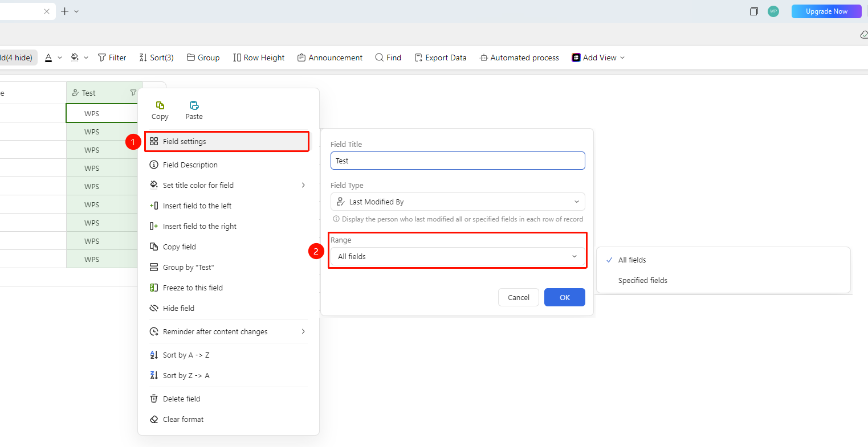
Task: Open a new tab with the plus icon
Action: (x=64, y=11)
